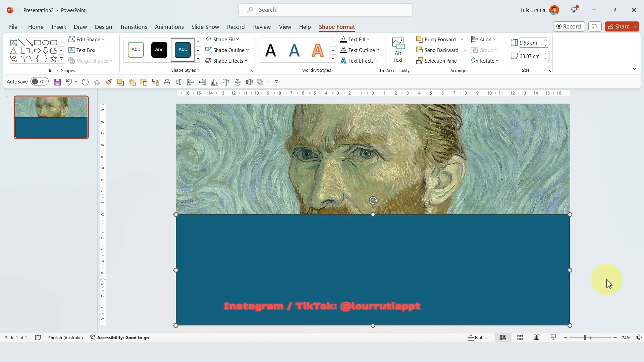The image size is (644, 362).
Task: Click Accessibility: Good to go status
Action: coord(119,338)
